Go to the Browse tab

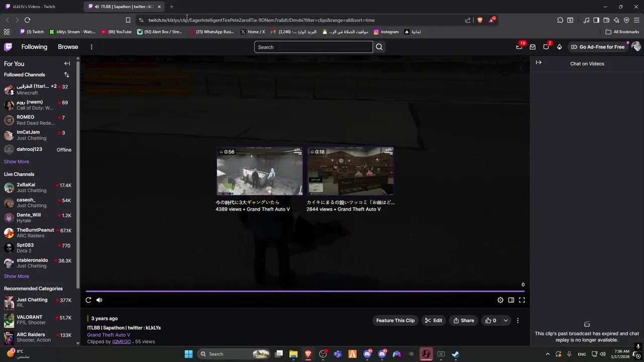[x=68, y=47]
